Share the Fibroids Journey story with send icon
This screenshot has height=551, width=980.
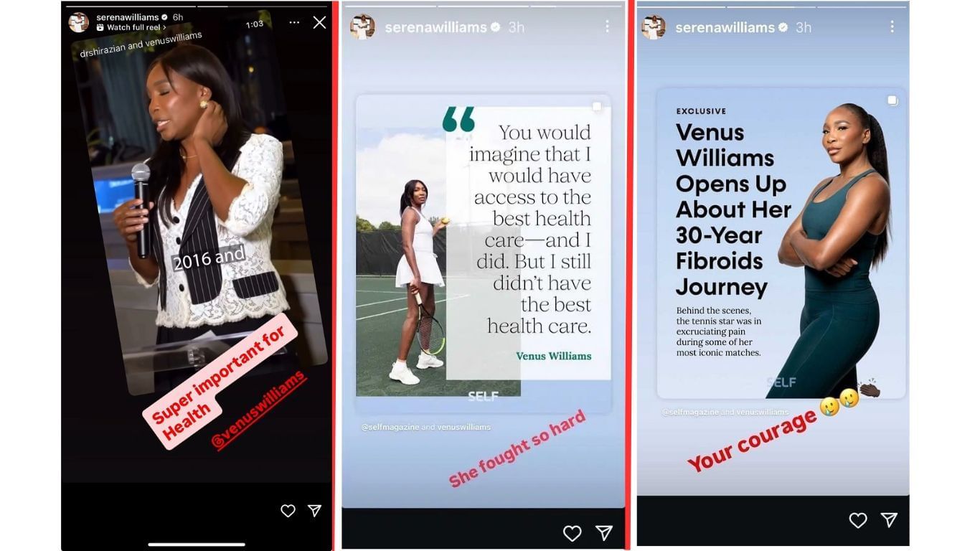[889, 519]
